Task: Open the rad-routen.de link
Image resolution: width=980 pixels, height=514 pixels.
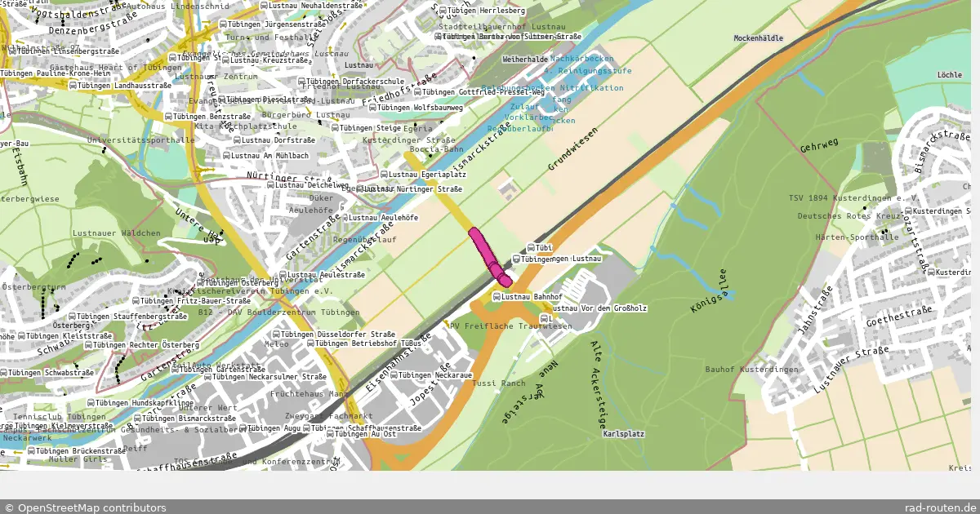Action: click(940, 507)
